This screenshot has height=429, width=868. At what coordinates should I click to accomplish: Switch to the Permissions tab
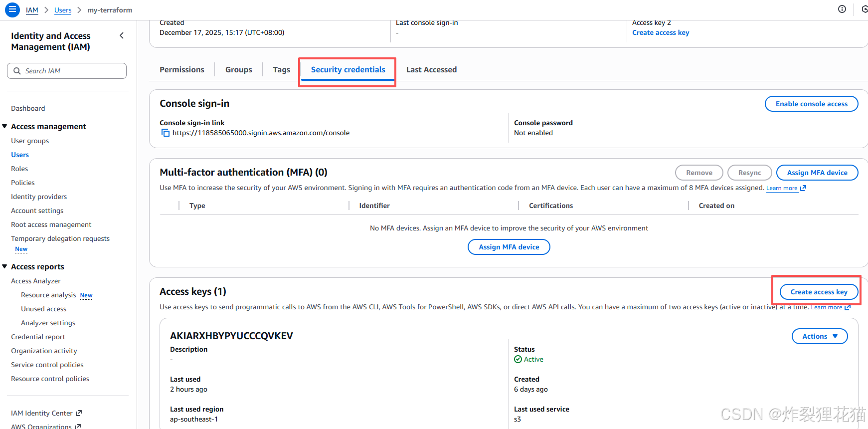(182, 69)
